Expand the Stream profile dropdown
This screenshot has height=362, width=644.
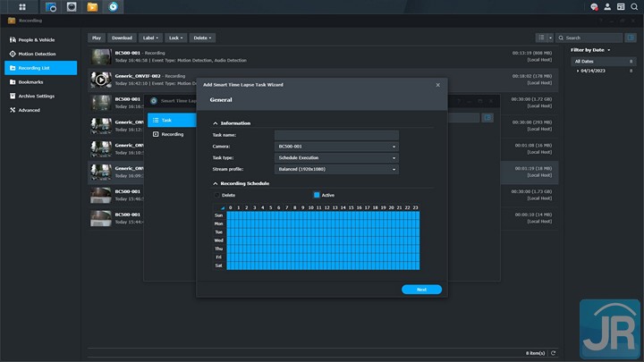coord(336,169)
